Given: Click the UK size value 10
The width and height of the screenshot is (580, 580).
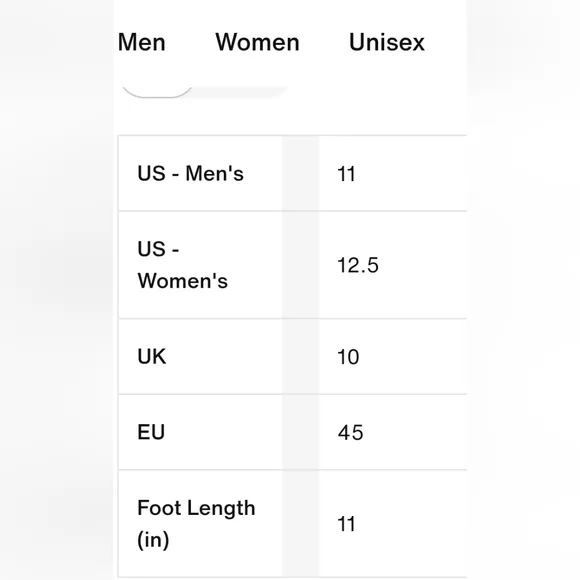Looking at the screenshot, I should click(x=348, y=357).
